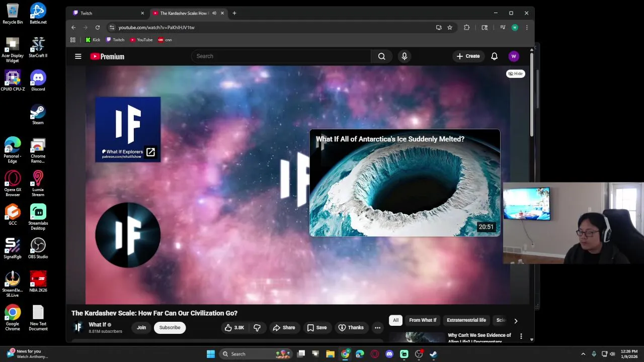Like the video with 3.8K thumbs up
Screen dimensions: 644x362
(234, 327)
